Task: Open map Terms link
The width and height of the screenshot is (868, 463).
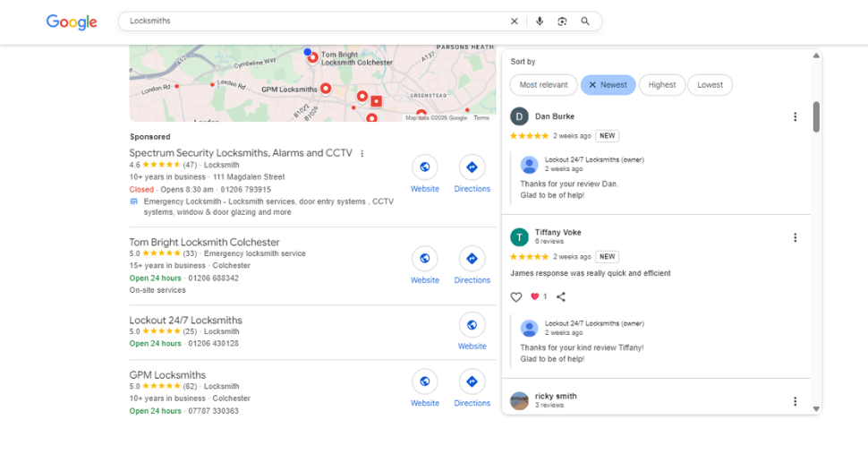Action: (481, 118)
